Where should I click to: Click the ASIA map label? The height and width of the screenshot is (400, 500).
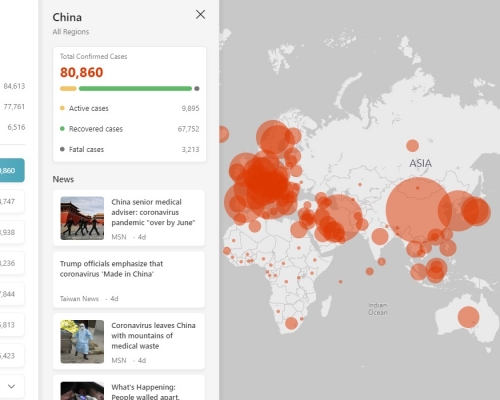[x=420, y=163]
